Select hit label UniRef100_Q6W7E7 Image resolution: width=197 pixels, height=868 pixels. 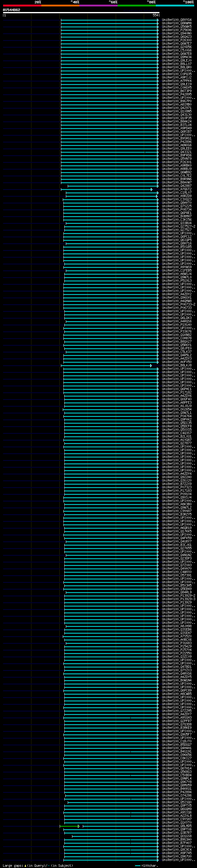pyautogui.click(x=176, y=44)
